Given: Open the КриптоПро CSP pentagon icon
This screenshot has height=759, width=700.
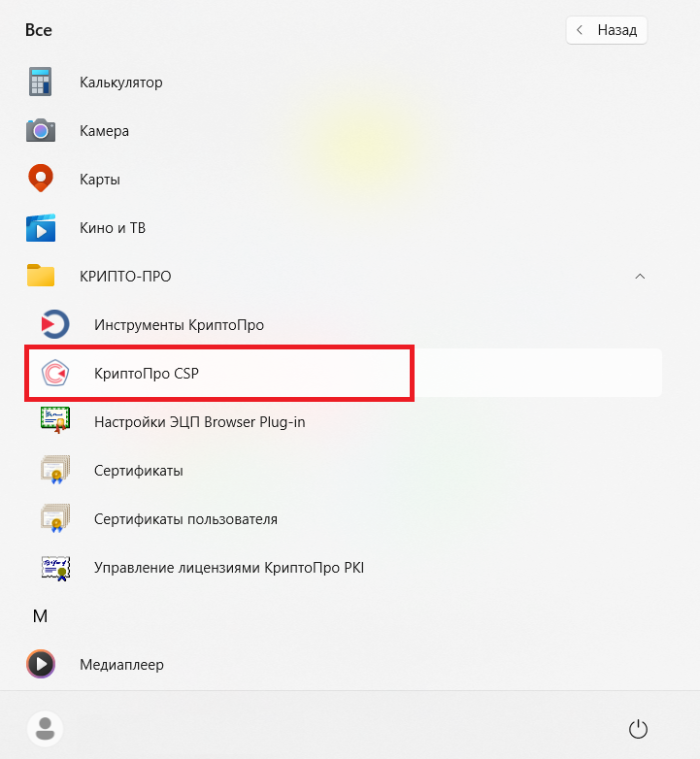Looking at the screenshot, I should point(54,373).
